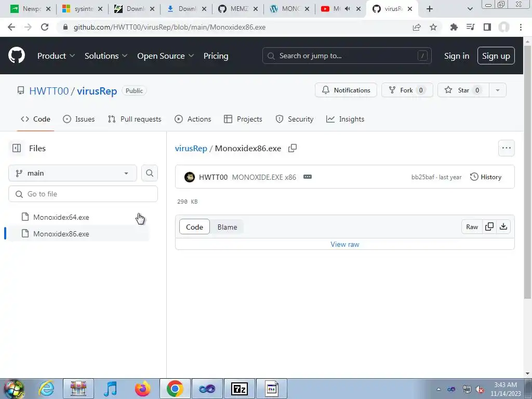
Task: Open the main branch selector dropdown
Action: pos(73,173)
